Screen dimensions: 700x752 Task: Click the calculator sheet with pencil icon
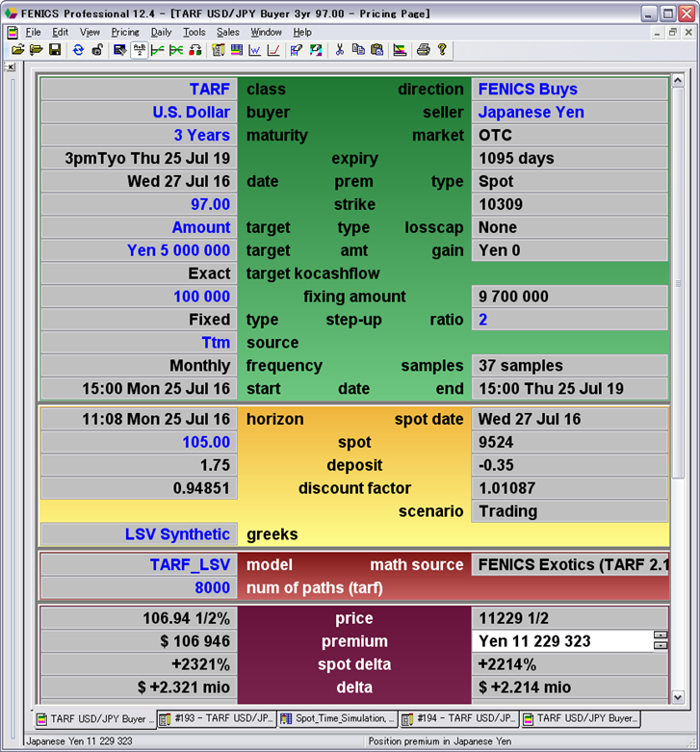click(x=219, y=50)
